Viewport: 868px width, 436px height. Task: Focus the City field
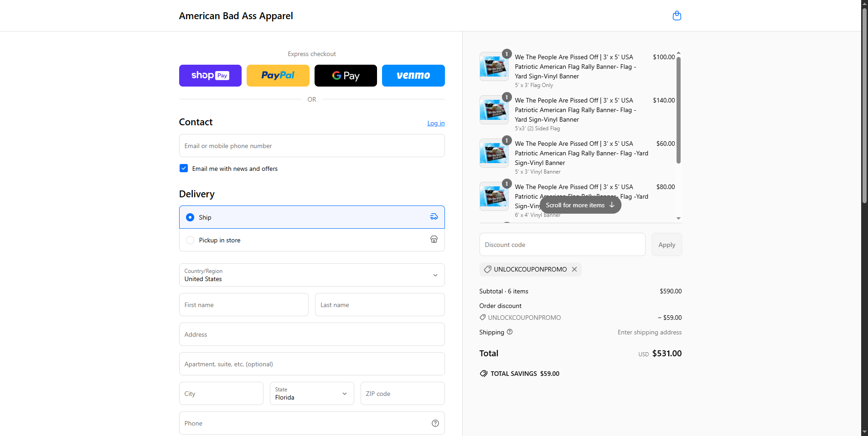(221, 394)
